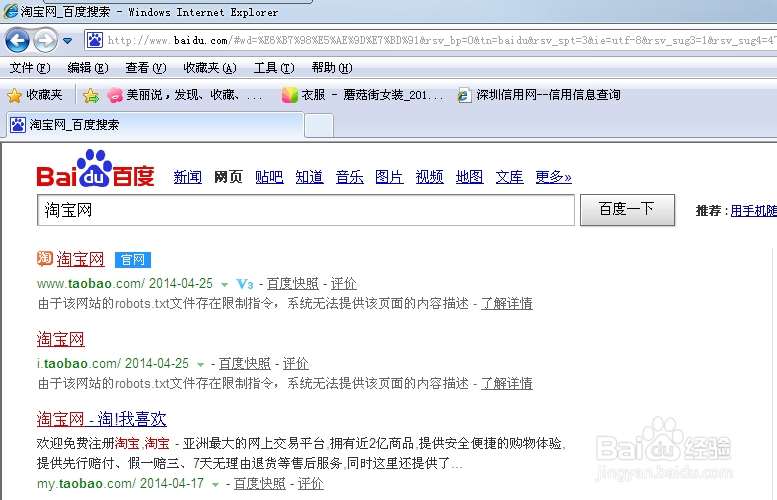The height and width of the screenshot is (500, 777).
Task: Switch to 文库 search category
Action: click(509, 177)
